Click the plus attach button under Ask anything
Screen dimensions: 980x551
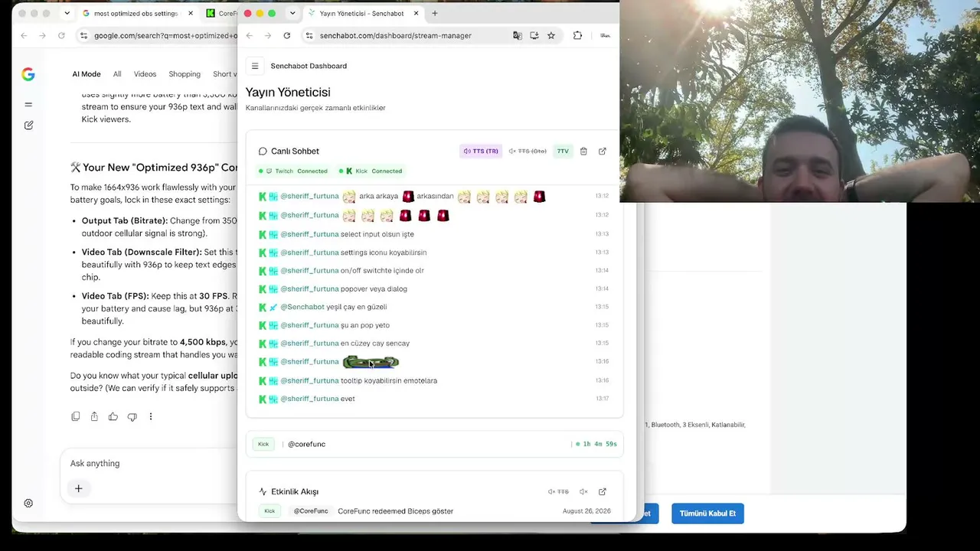78,488
